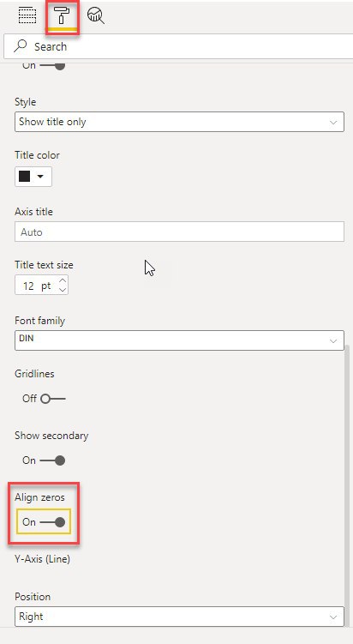The image size is (353, 644).
Task: Click the Title text size value 12
Action: 28,286
